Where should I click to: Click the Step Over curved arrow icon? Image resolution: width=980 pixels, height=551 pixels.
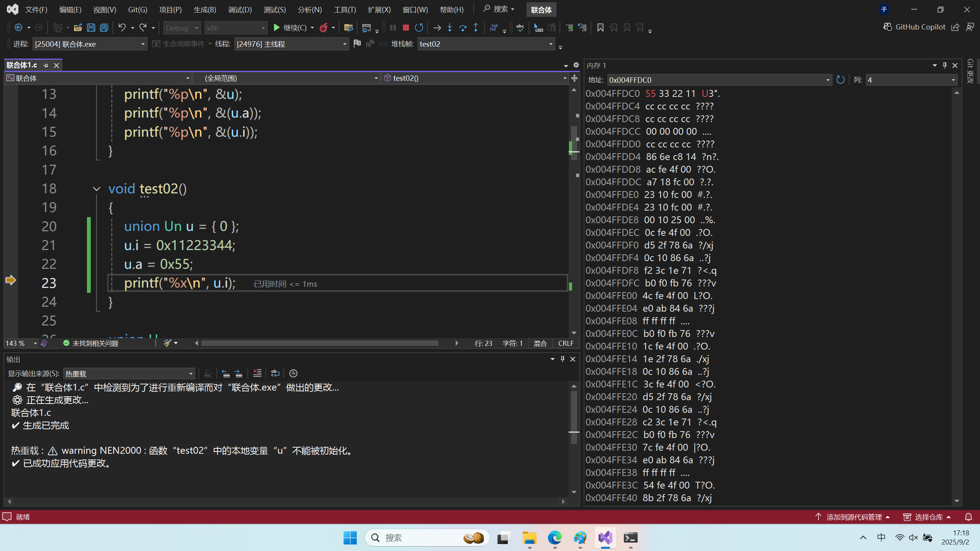[463, 28]
